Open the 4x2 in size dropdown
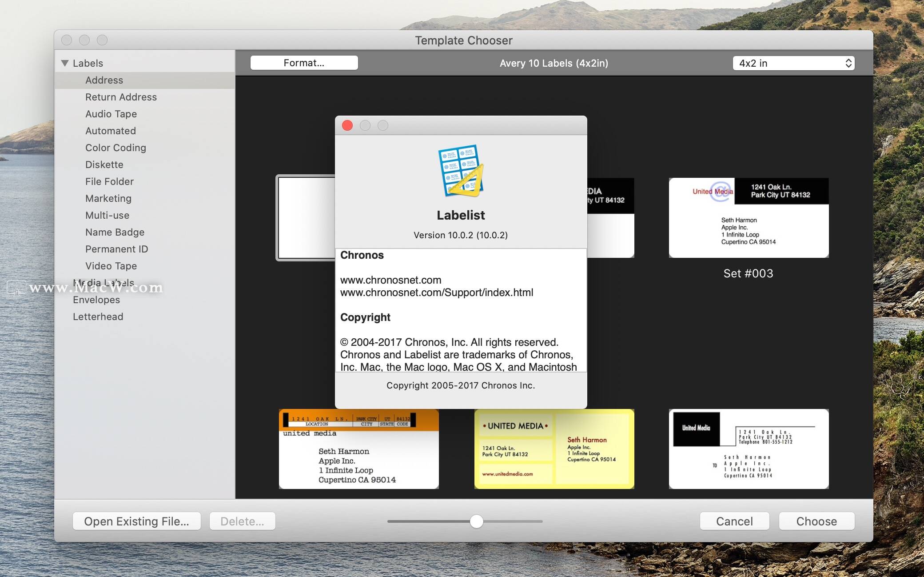Screen dimensions: 924x577 (x=793, y=63)
